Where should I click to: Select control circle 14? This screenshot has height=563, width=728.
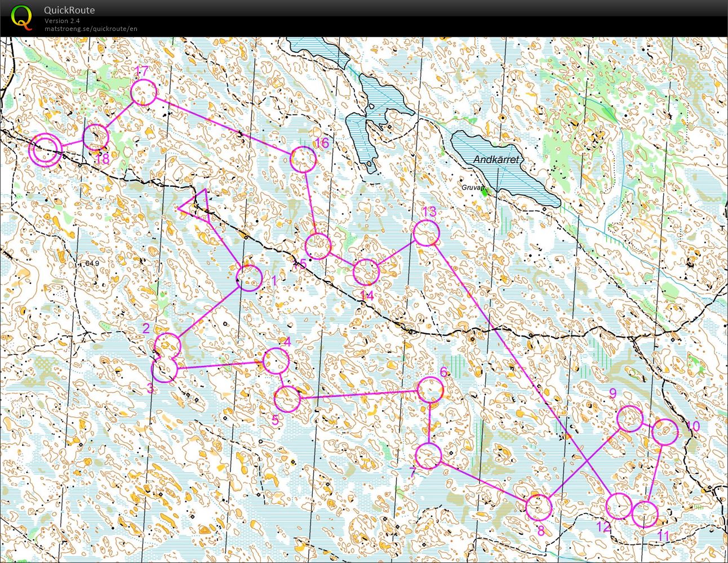(x=366, y=272)
